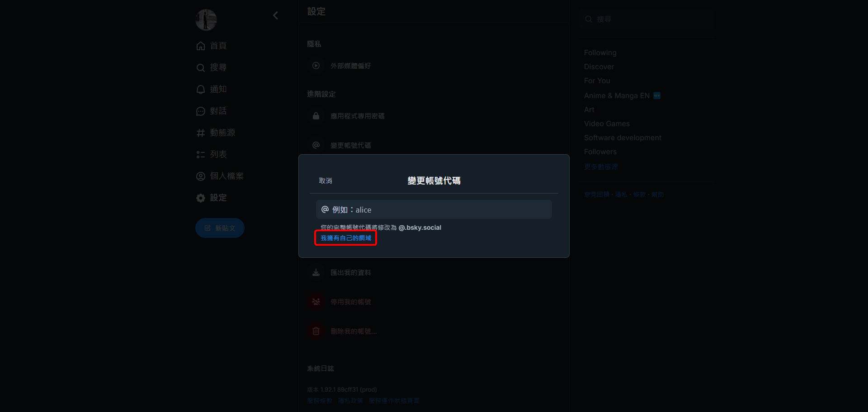Focus the 例如：alice handle input field
Image resolution: width=868 pixels, height=412 pixels.
434,209
